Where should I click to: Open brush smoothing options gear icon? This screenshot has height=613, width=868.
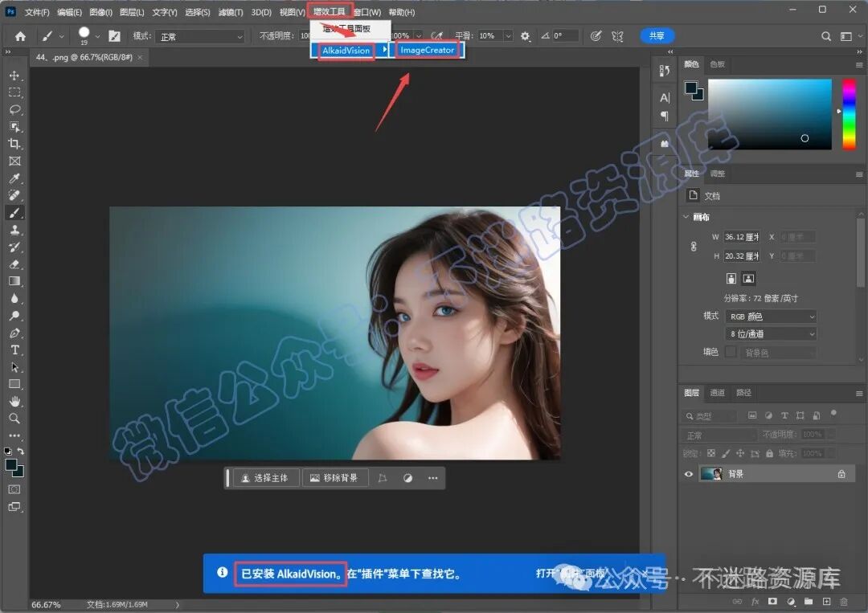525,36
